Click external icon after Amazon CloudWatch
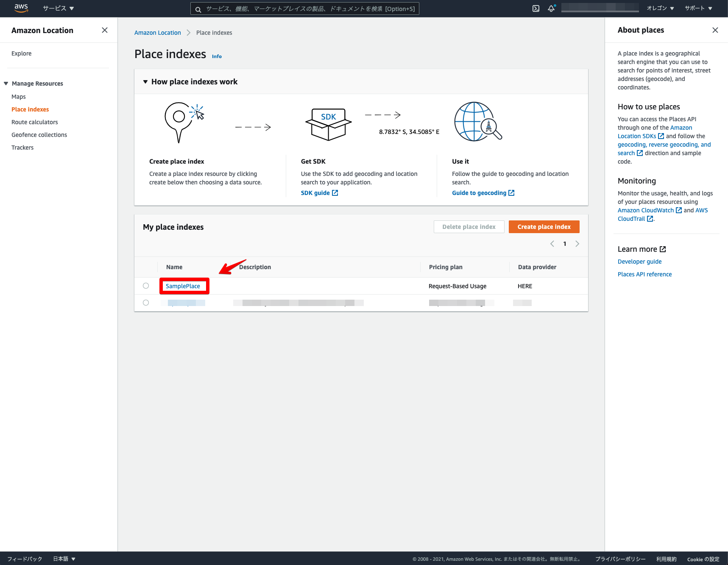Image resolution: width=728 pixels, height=565 pixels. point(679,210)
